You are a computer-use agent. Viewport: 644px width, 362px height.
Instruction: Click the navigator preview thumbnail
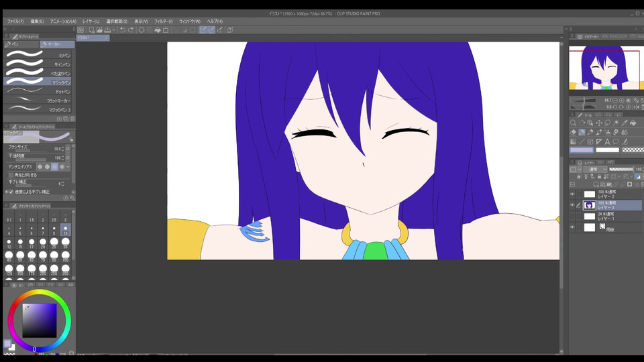click(x=606, y=68)
